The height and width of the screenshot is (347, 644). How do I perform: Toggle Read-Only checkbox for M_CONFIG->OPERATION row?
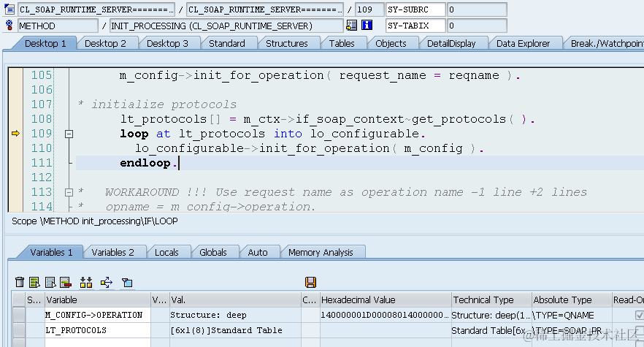639,315
